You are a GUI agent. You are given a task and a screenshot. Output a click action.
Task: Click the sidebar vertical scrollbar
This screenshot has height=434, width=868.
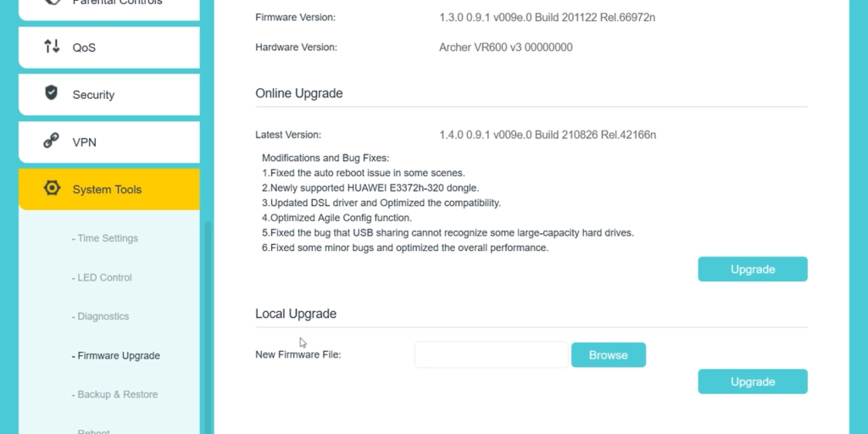coord(209,328)
